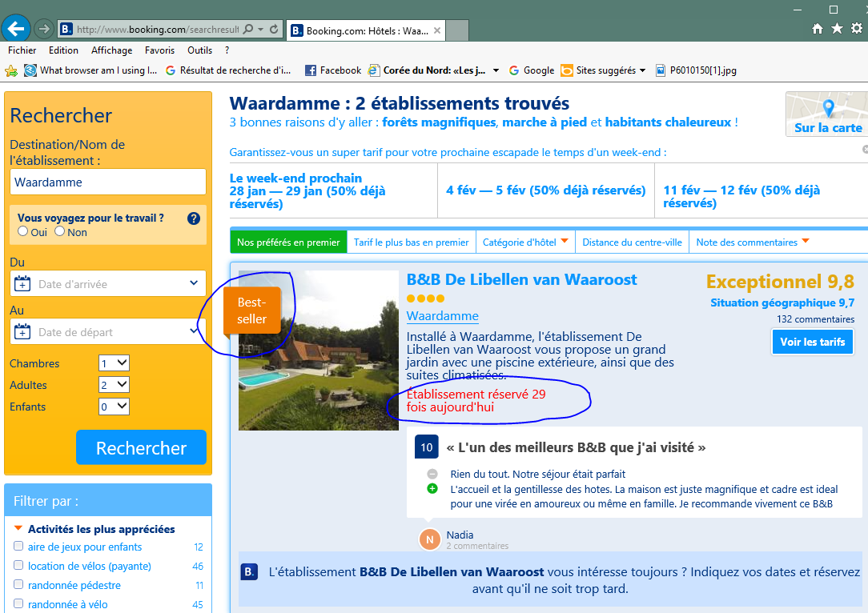868x613 pixels.
Task: Click the search magnifier in address bar
Action: (x=248, y=29)
